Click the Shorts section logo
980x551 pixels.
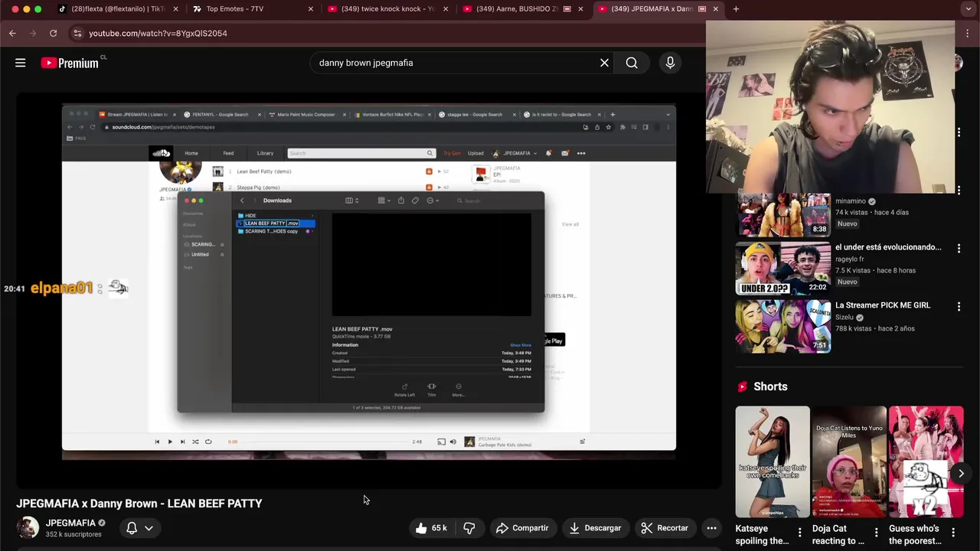(742, 386)
